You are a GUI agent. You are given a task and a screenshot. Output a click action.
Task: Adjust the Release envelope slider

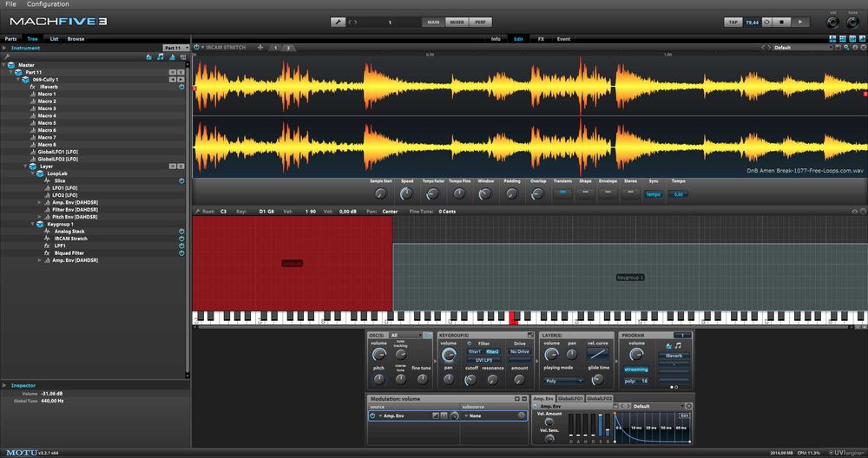click(608, 426)
